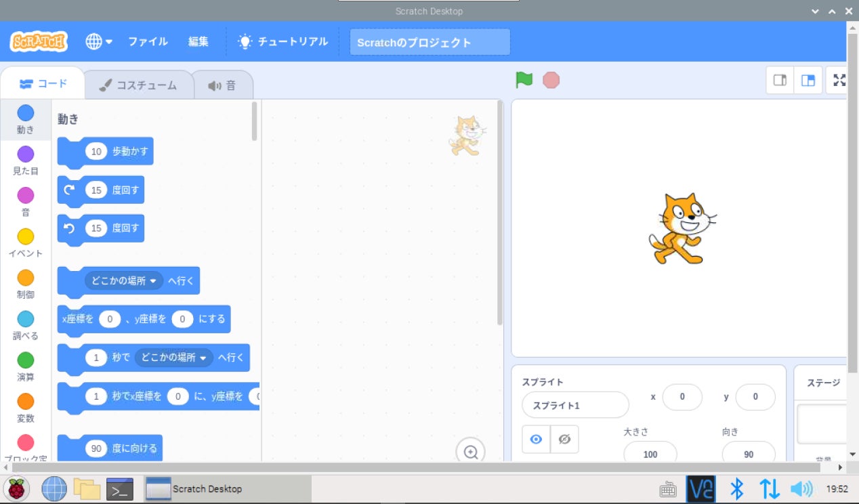Click the スプライト1 name field
This screenshot has width=859, height=504.
click(574, 404)
